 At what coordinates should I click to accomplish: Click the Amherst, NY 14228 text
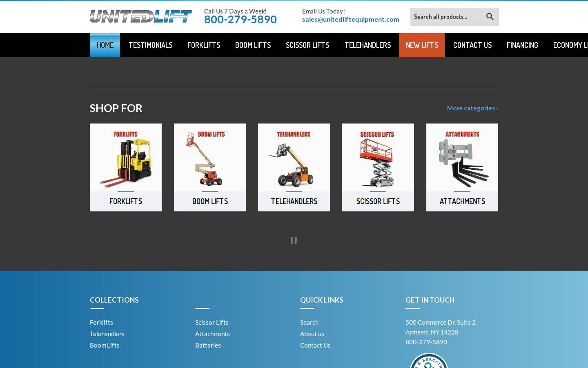tap(432, 332)
